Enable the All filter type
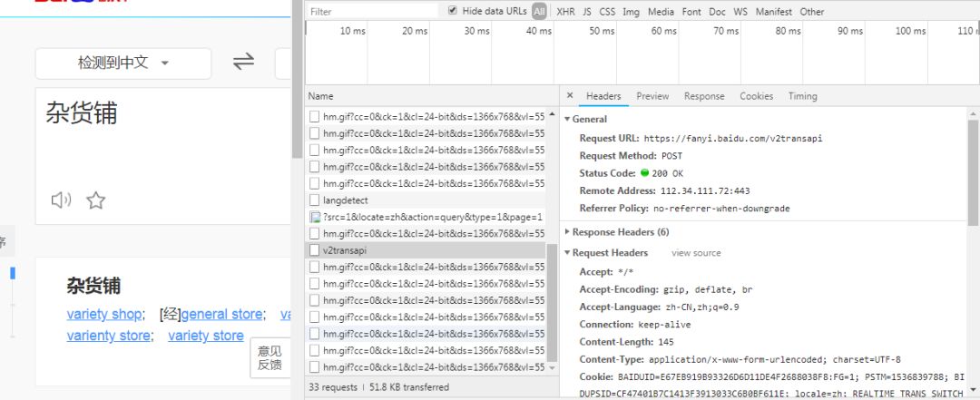This screenshot has height=400, width=980. coord(540,12)
